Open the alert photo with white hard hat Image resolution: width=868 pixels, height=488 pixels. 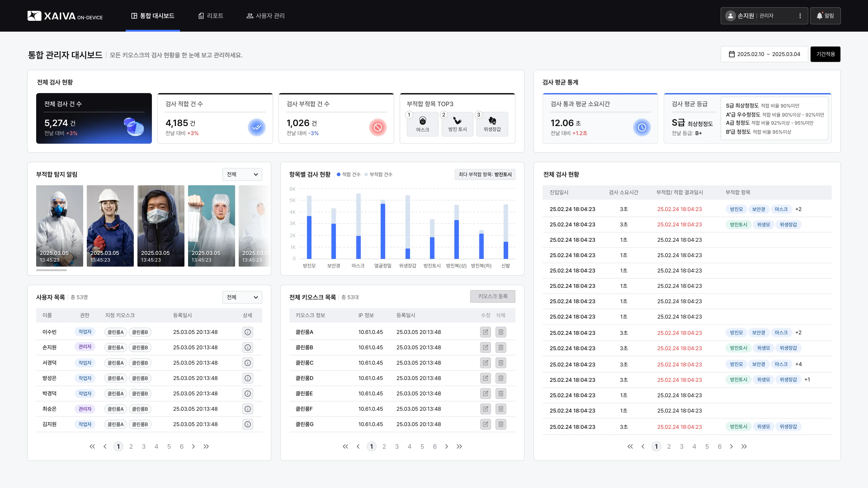(110, 226)
